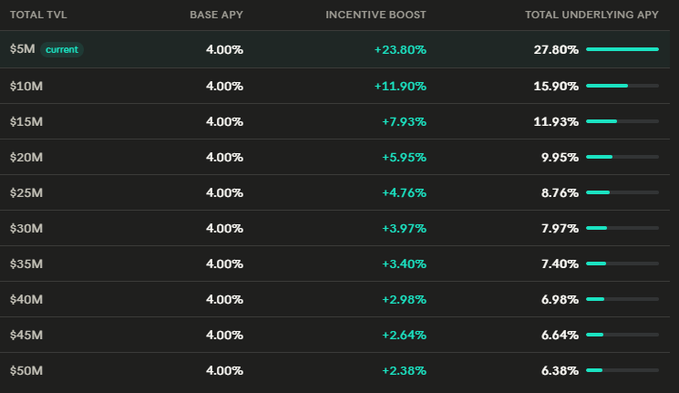Click the +2.64% incentive boost value
This screenshot has width=679, height=393.
[404, 335]
